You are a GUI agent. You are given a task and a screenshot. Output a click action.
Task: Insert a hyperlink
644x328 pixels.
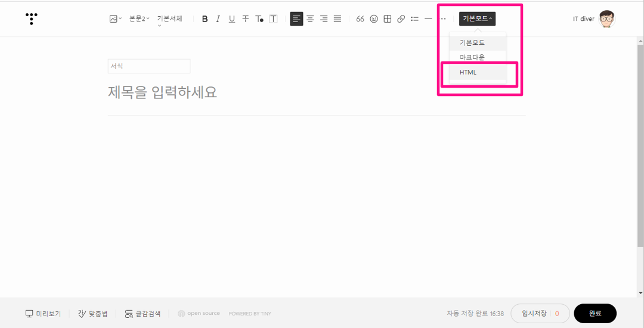click(x=401, y=19)
